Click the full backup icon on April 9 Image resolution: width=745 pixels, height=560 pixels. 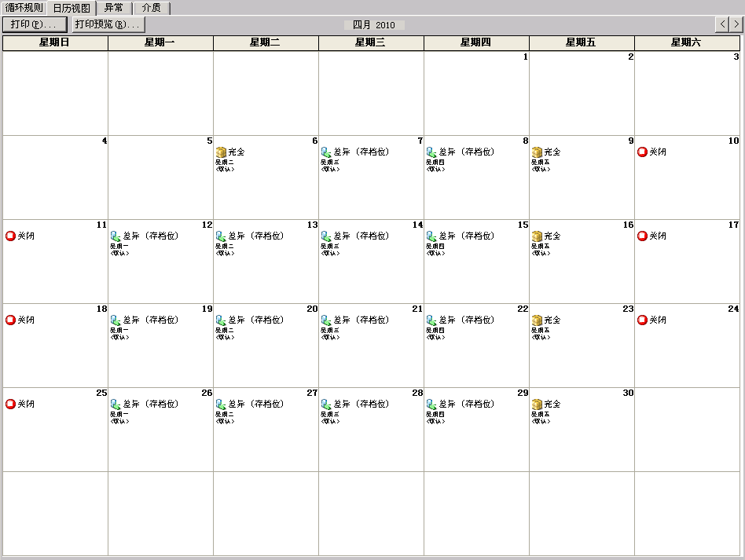coord(537,152)
